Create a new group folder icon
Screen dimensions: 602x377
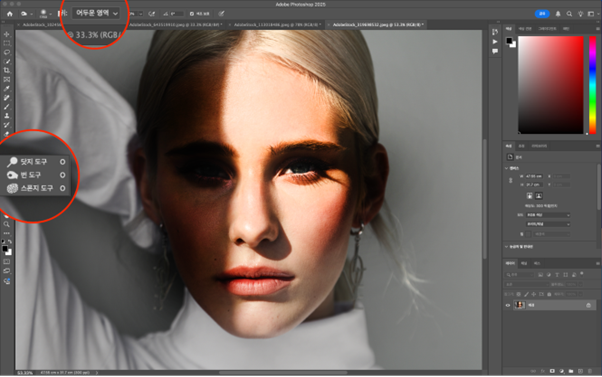point(571,371)
